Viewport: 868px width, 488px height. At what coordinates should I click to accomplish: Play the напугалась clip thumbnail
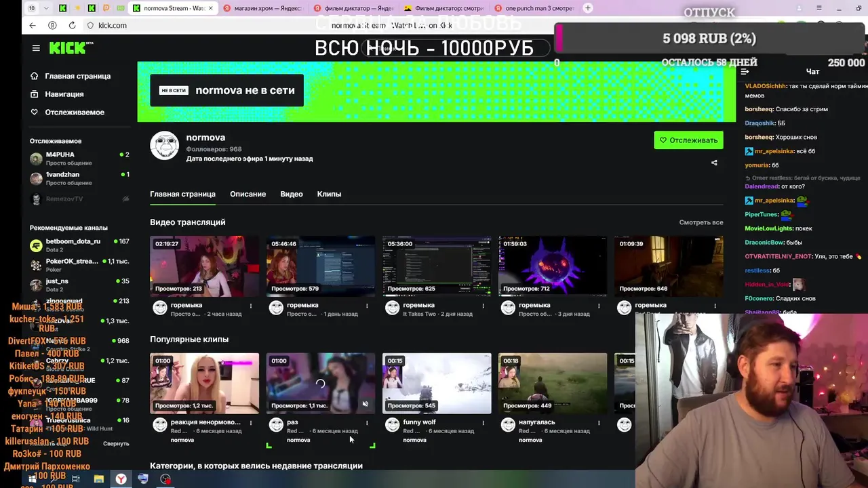point(553,383)
